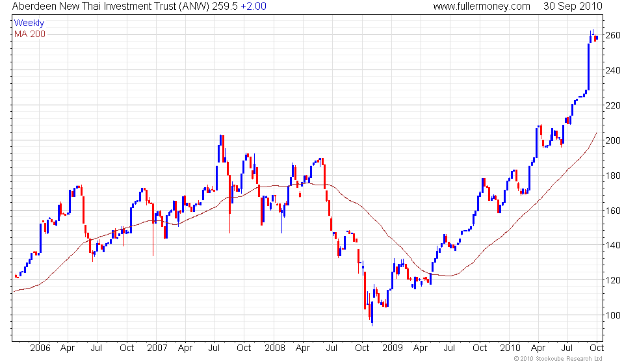Click the 240 price axis label
637x364 pixels.
(x=613, y=70)
